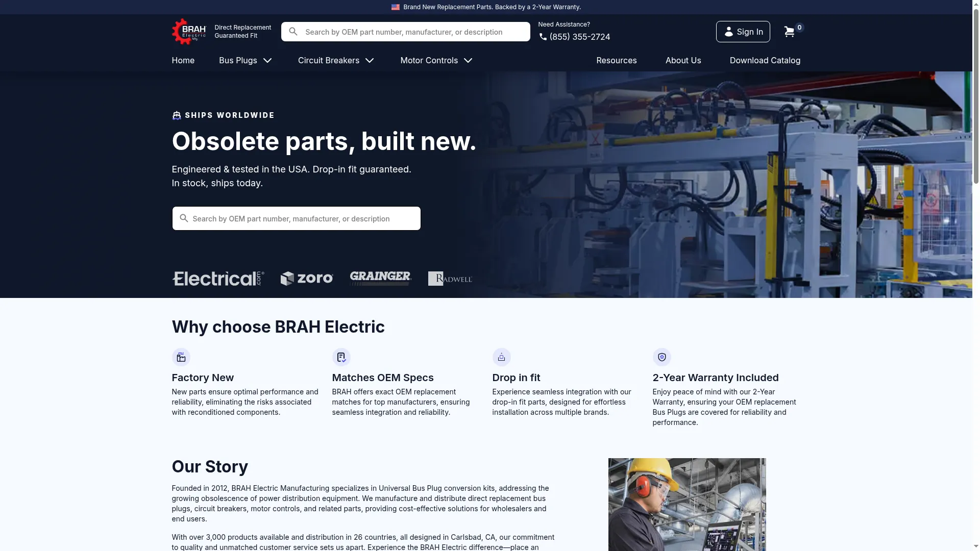The width and height of the screenshot is (980, 551).
Task: Expand the Bus Plugs dropdown chevron
Action: coord(267,61)
